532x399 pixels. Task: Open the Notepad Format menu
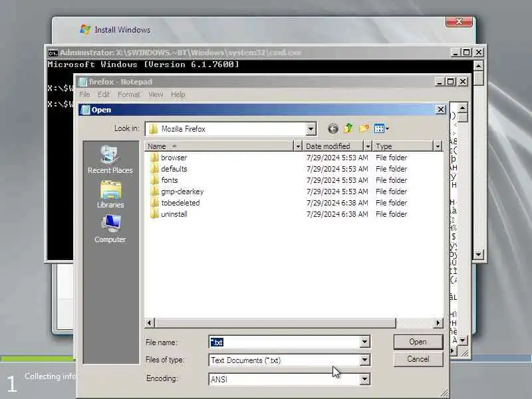click(128, 94)
